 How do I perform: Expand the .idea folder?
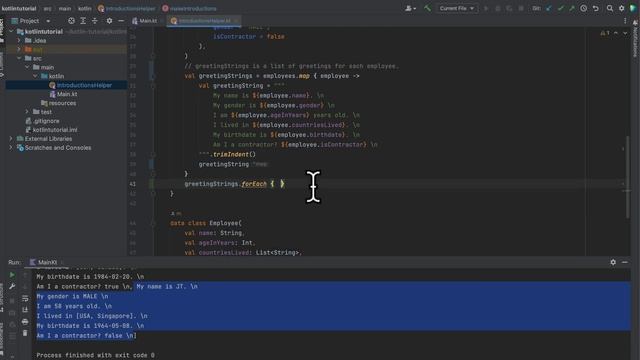click(19, 40)
